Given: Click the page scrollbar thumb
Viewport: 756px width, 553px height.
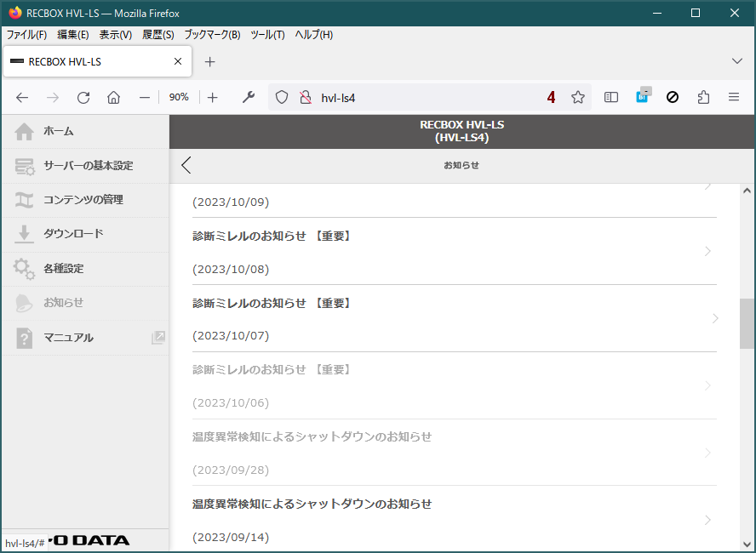Looking at the screenshot, I should tap(747, 323).
